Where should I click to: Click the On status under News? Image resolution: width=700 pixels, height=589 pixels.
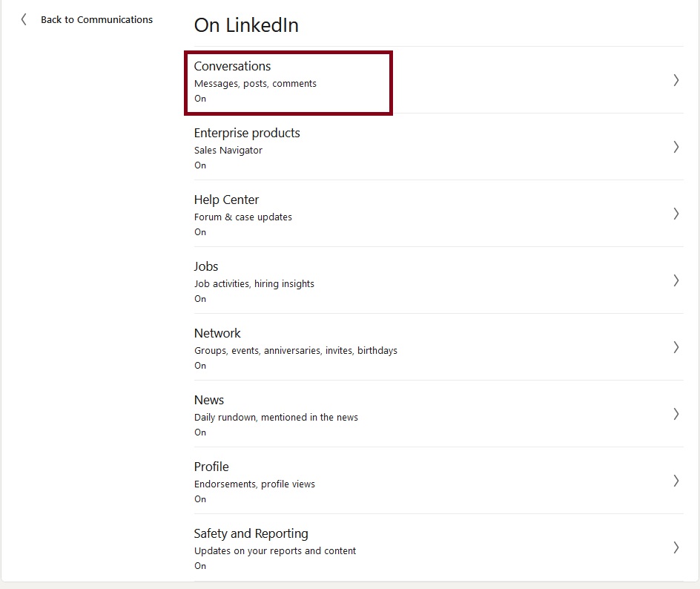[200, 432]
